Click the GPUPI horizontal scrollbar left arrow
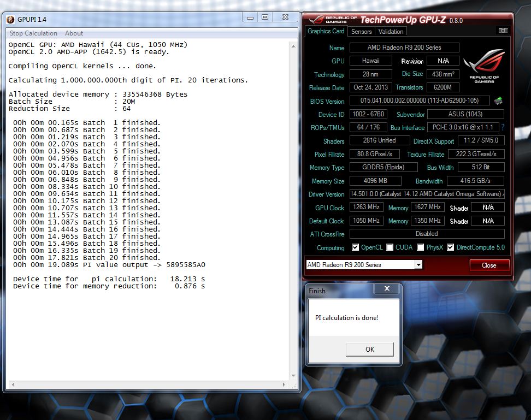Viewport: 531px width, 420px height. click(13, 384)
